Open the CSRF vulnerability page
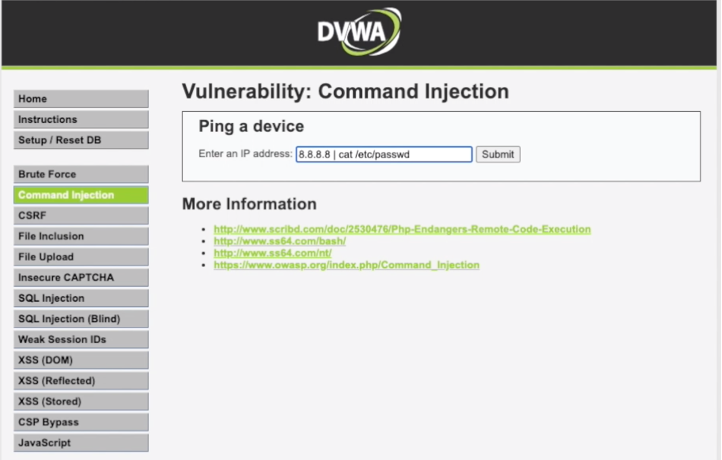This screenshot has height=460, width=722. (x=81, y=216)
